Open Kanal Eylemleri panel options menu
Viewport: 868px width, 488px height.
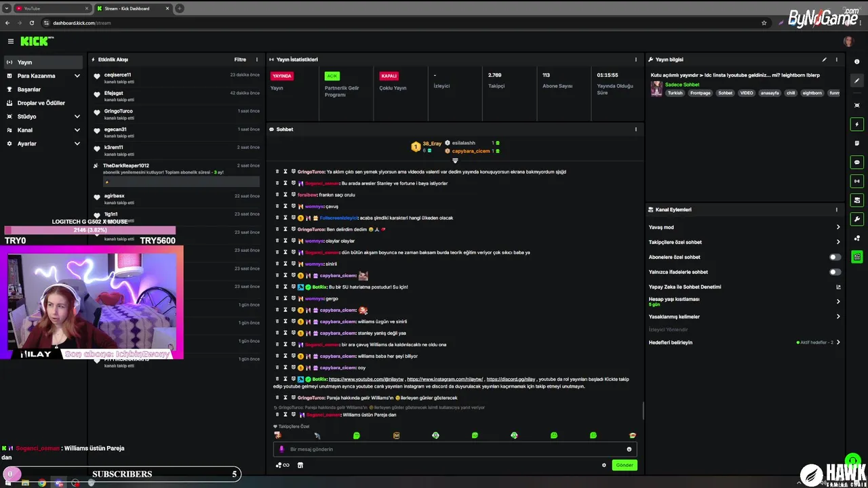tap(836, 210)
